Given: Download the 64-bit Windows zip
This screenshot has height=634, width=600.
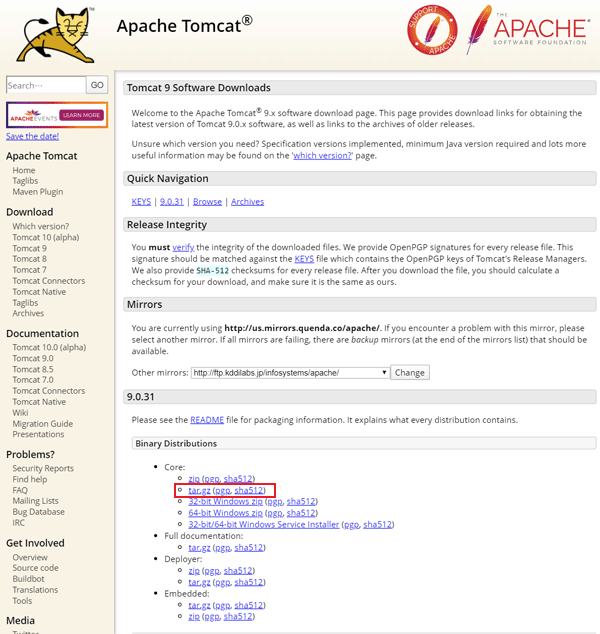Looking at the screenshot, I should click(226, 513).
